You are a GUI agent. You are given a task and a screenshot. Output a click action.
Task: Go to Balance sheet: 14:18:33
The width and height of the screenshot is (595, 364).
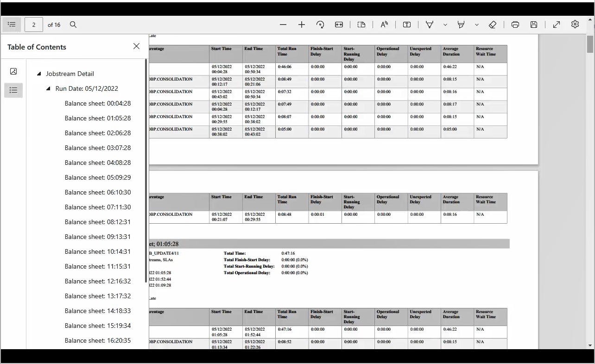pos(98,311)
